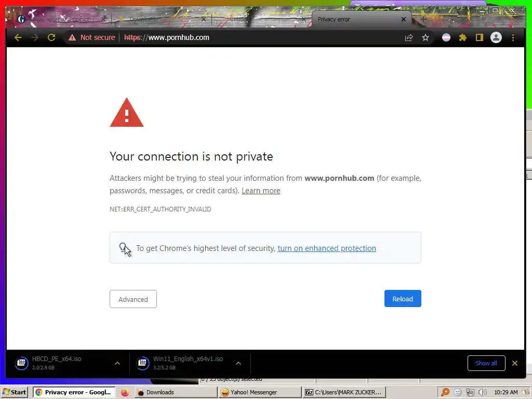Close the Downloads browser tab

click(203, 19)
